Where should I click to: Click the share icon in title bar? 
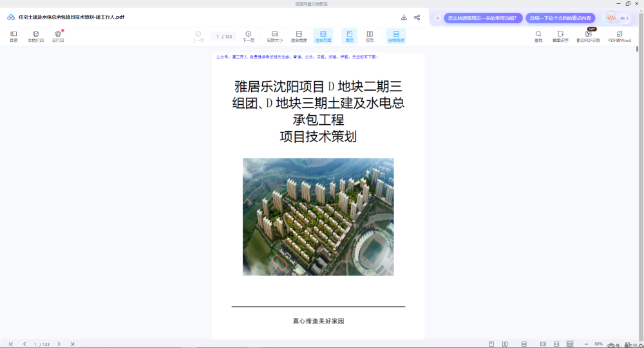tap(417, 17)
